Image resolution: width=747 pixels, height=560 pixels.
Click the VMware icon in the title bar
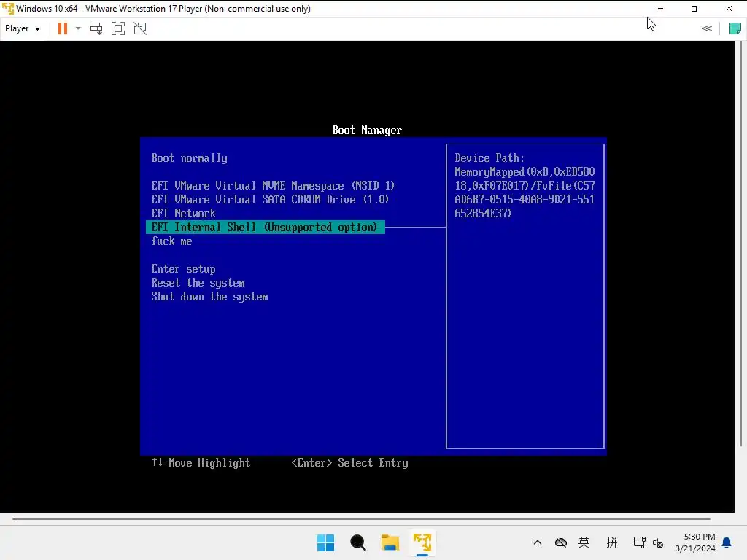pyautogui.click(x=8, y=9)
